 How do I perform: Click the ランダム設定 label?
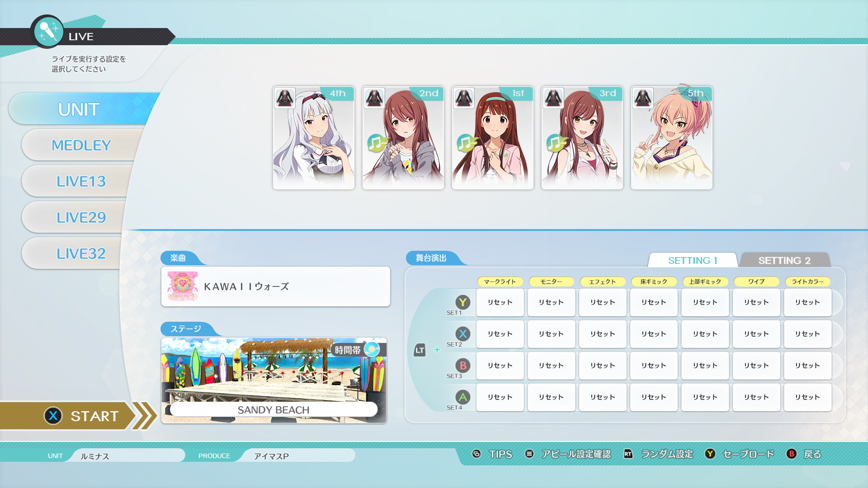pyautogui.click(x=667, y=454)
